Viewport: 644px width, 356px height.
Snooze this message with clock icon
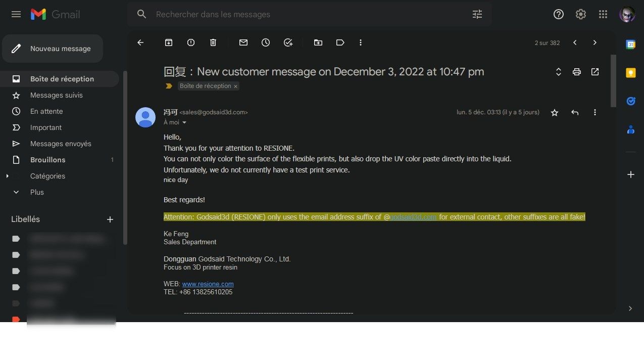tap(266, 43)
